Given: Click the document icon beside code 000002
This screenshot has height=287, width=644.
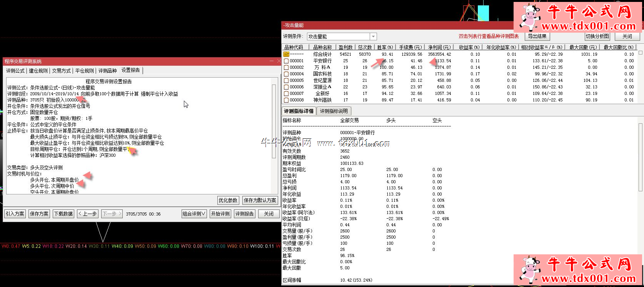Looking at the screenshot, I should 286,67.
